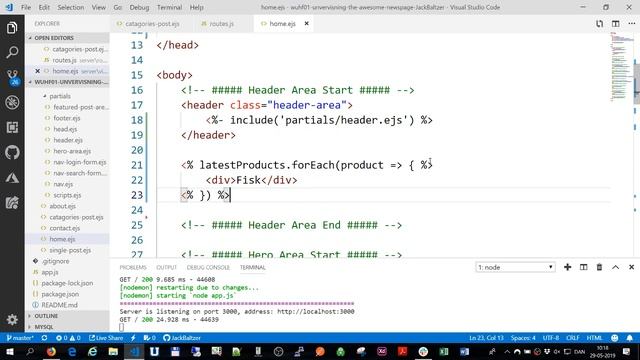This screenshot has width=640, height=360.
Task: Change language mode via HTML
Action: pos(594,338)
